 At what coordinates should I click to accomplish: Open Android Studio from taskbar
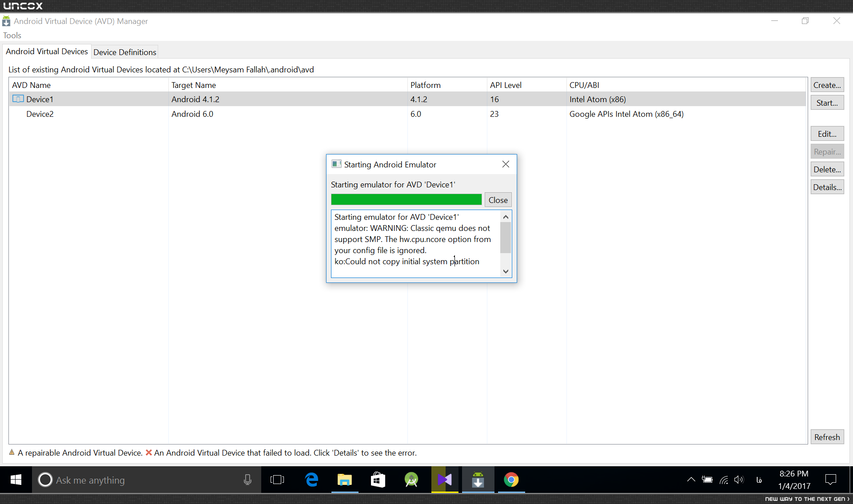pyautogui.click(x=411, y=480)
